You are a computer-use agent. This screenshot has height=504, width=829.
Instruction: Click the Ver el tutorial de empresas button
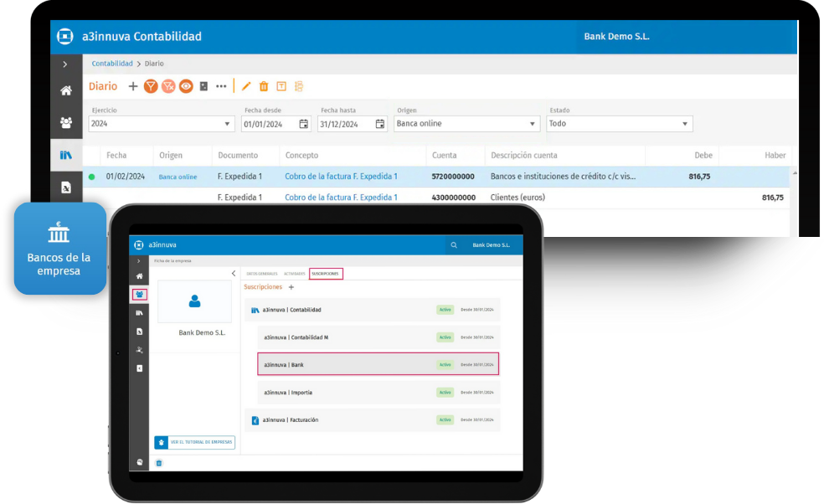pyautogui.click(x=194, y=442)
